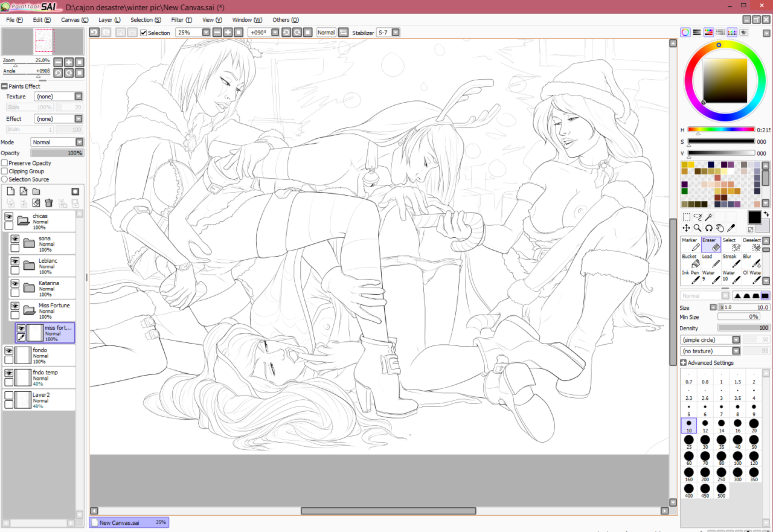
Task: Open the Canvas menu
Action: click(74, 20)
